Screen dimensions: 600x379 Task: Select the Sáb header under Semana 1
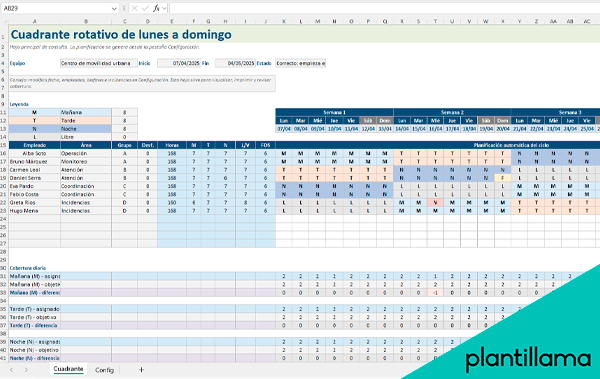(368, 121)
